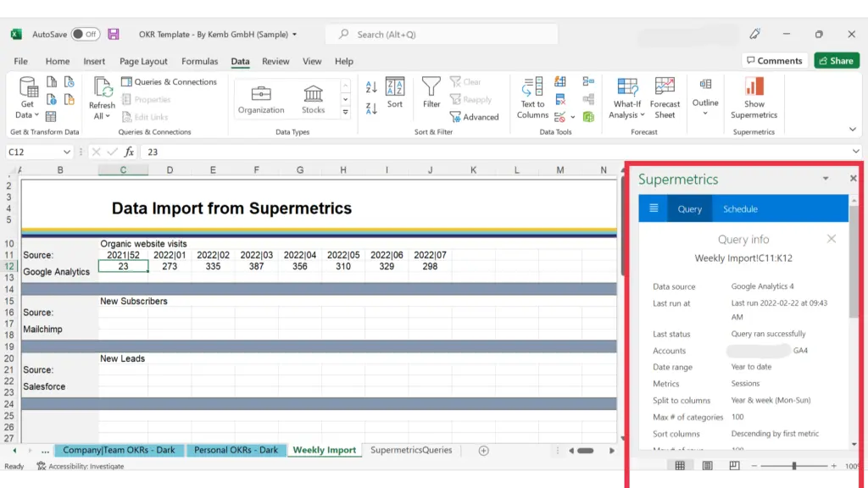Import From Text/CSV icon
This screenshot has height=488, width=868.
[x=52, y=82]
